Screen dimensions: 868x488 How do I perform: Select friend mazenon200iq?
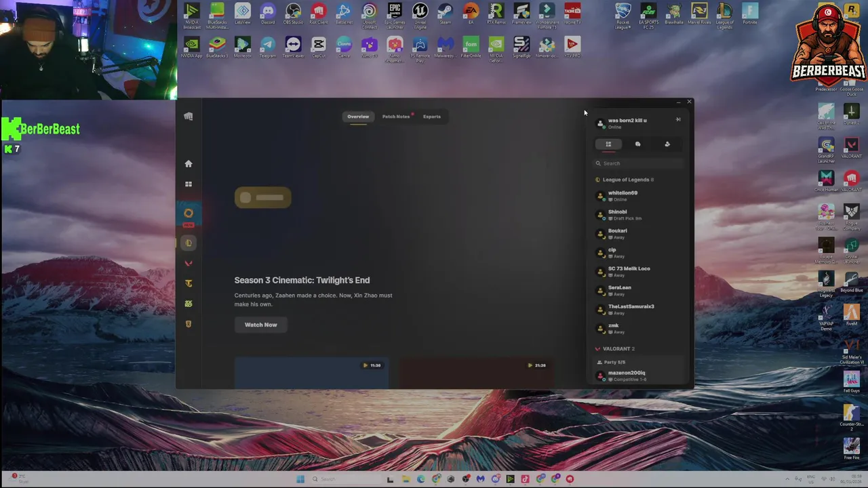pyautogui.click(x=639, y=375)
